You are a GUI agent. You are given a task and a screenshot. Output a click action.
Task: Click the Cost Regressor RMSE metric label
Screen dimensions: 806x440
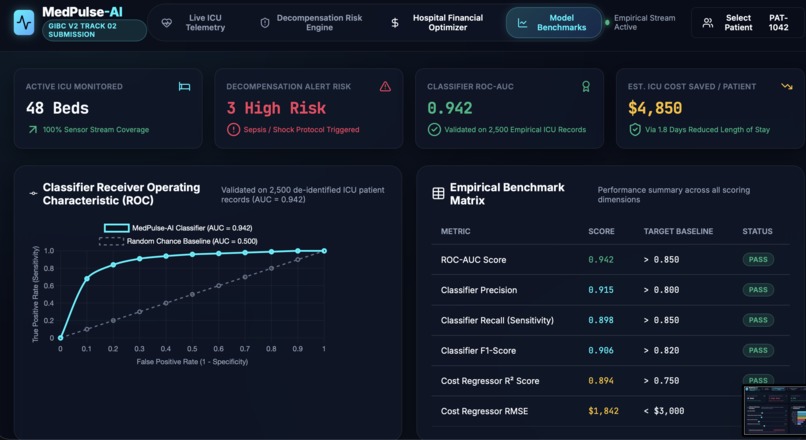coord(484,411)
